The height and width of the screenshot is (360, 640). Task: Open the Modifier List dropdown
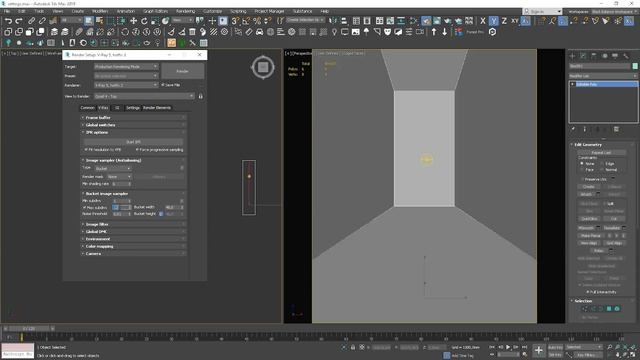(603, 76)
